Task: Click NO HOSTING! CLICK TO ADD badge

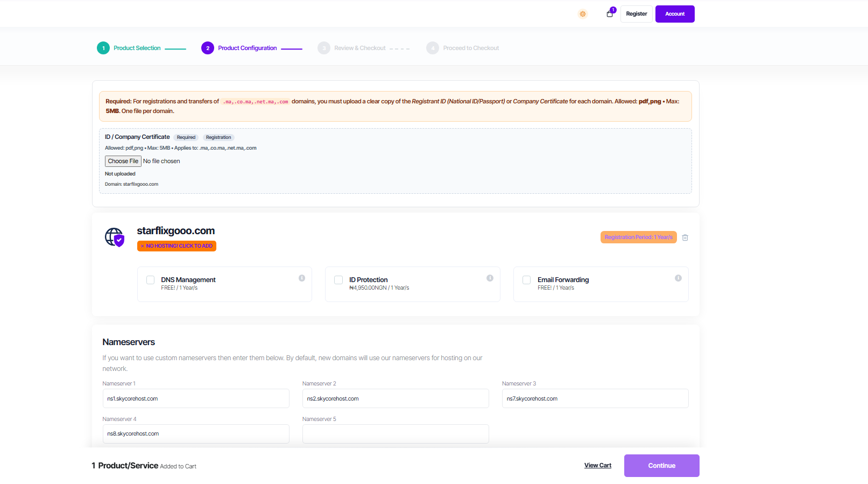Action: click(x=177, y=246)
